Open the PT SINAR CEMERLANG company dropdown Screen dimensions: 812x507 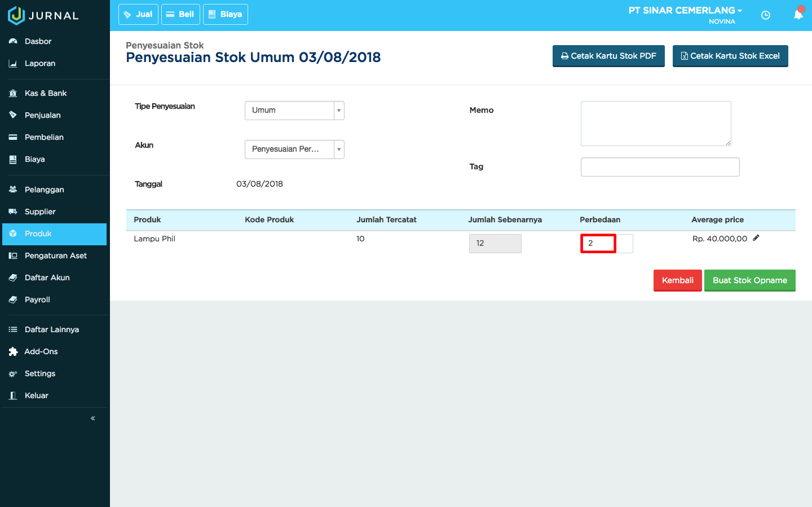coord(685,10)
